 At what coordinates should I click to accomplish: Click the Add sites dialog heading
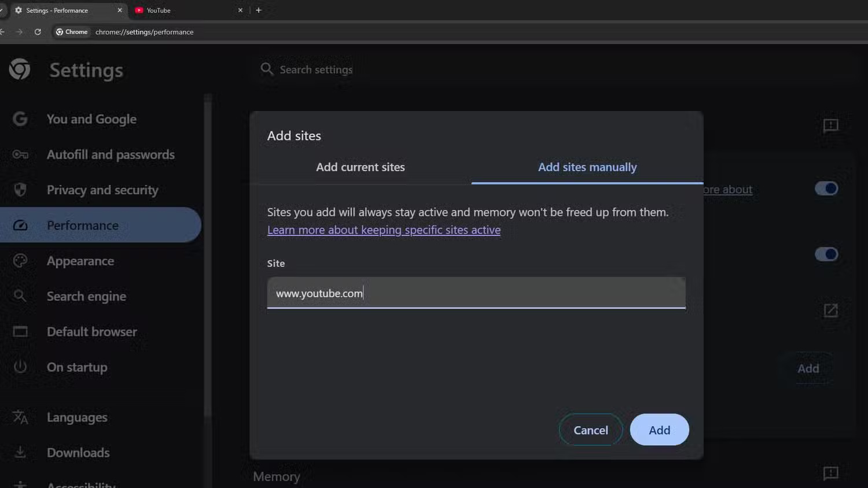pyautogui.click(x=294, y=135)
